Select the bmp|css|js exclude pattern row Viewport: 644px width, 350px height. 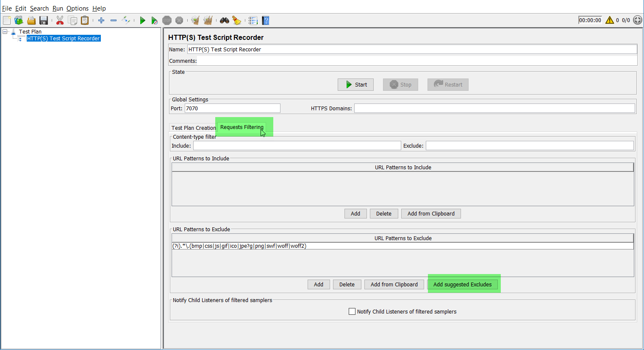(x=403, y=246)
